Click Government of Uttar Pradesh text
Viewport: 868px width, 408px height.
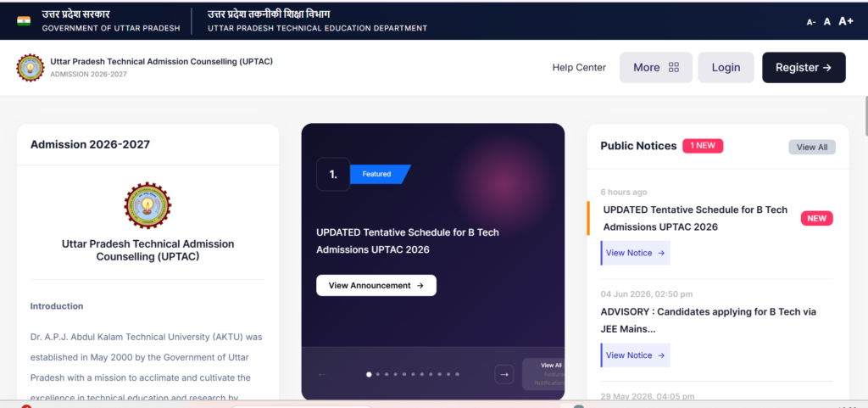coord(111,28)
